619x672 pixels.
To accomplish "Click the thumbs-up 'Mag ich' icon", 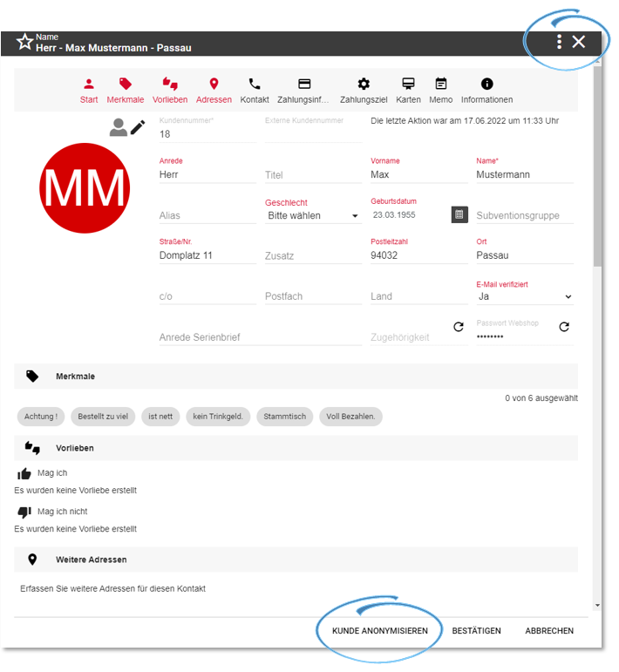I will click(24, 473).
